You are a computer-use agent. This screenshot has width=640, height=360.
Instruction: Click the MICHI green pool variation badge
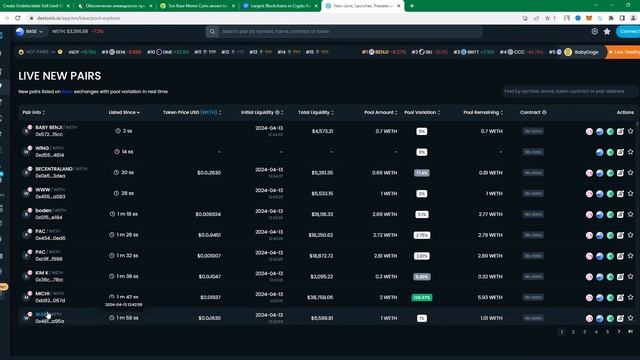[x=422, y=298]
